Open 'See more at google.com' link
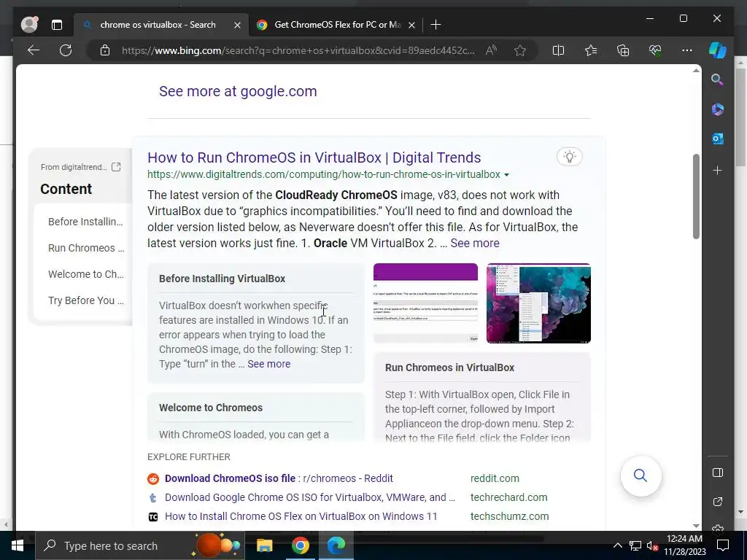747x560 pixels. click(x=238, y=91)
